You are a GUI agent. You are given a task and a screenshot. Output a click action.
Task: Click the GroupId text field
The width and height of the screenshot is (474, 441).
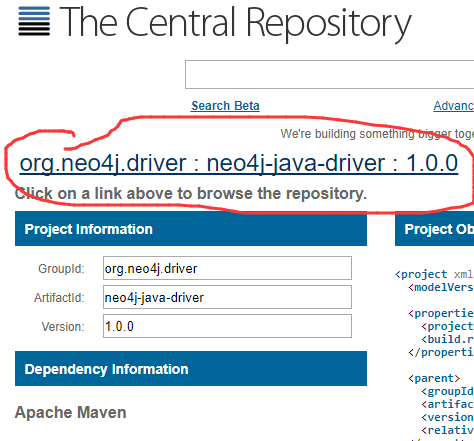tap(227, 268)
